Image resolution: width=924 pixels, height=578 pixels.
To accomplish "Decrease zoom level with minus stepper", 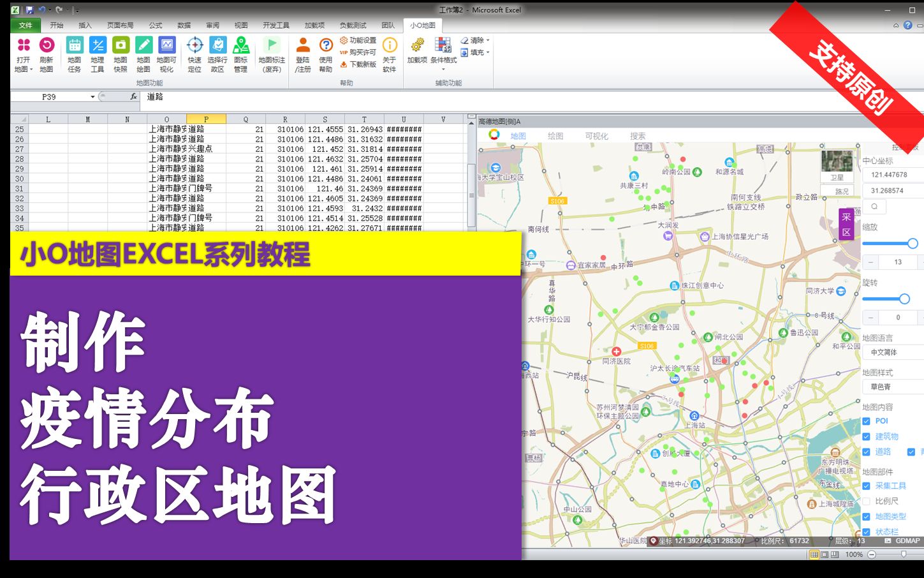I will 870,262.
